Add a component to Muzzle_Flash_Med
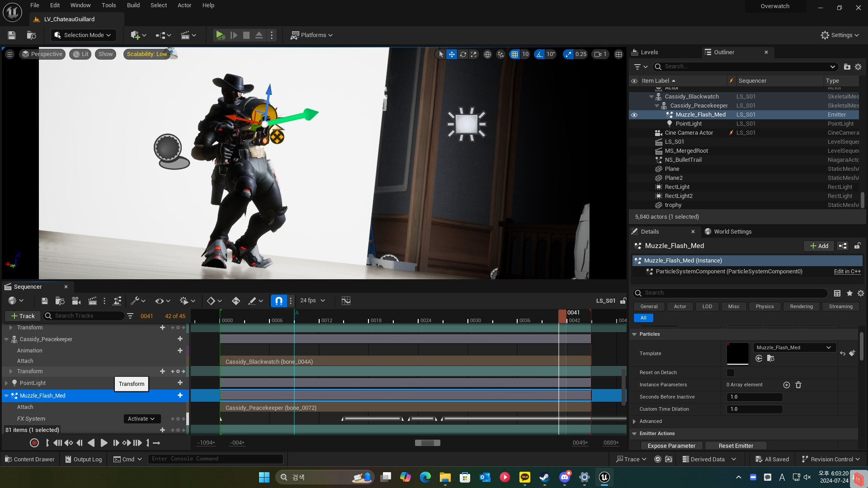 819,246
